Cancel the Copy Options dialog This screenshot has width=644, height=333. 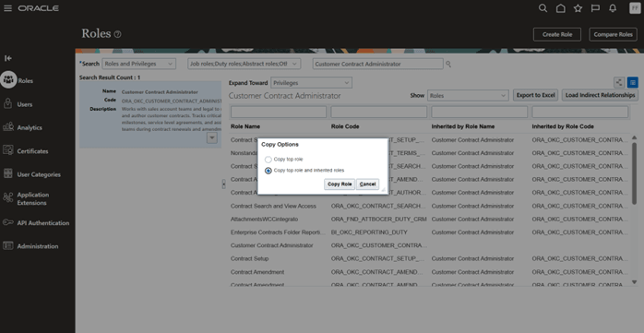tap(367, 184)
